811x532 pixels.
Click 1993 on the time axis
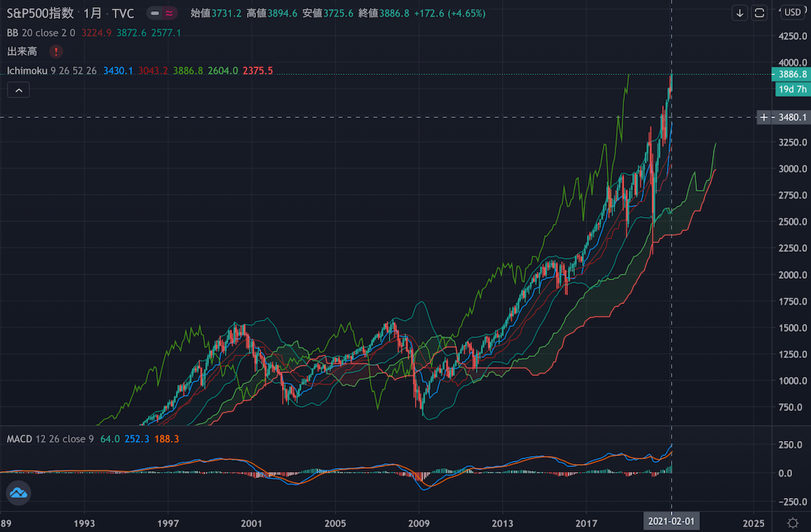pos(84,523)
